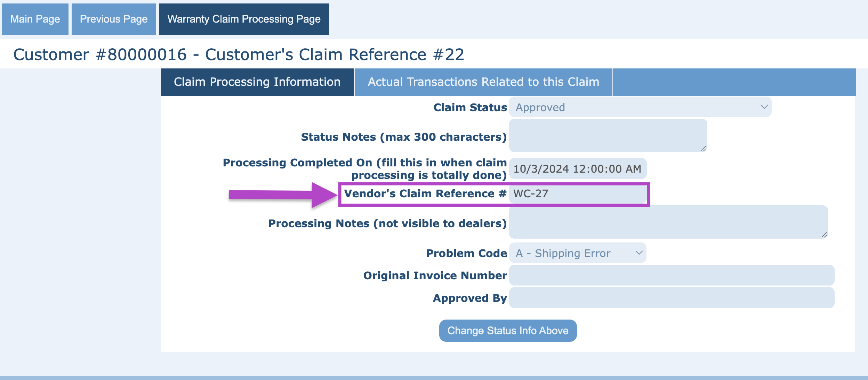Click the Original Invoice Number field
This screenshot has width=868, height=380.
(x=671, y=275)
